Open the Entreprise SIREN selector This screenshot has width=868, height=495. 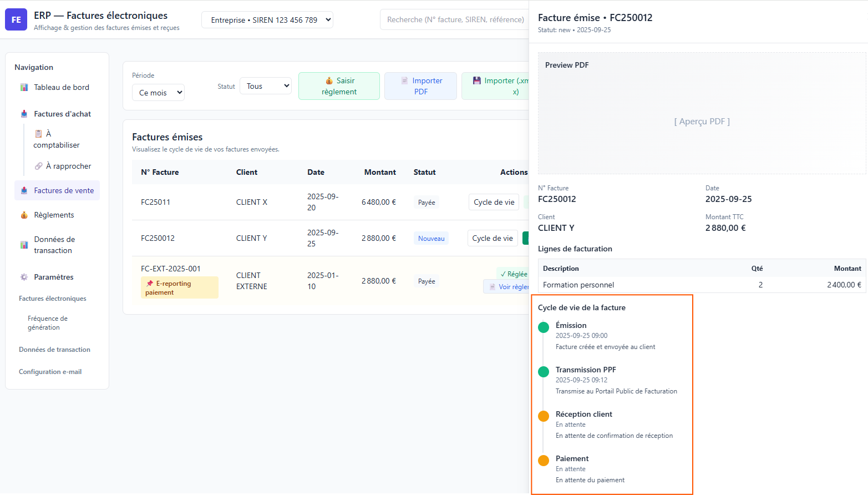267,20
